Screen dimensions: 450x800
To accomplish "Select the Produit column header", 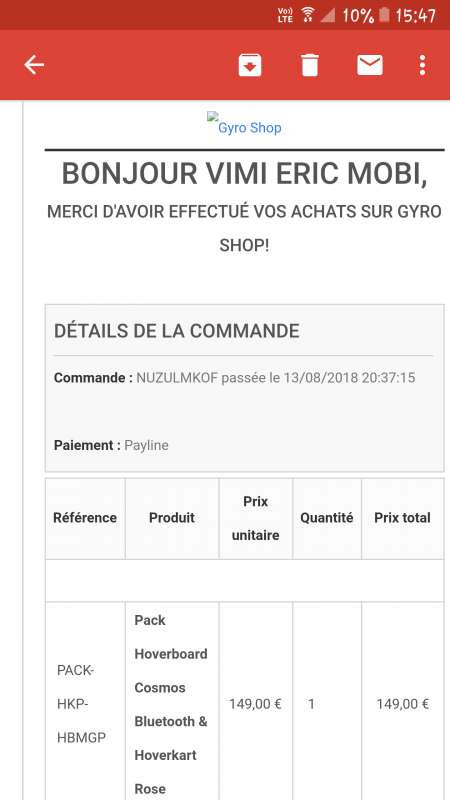I will 172,518.
